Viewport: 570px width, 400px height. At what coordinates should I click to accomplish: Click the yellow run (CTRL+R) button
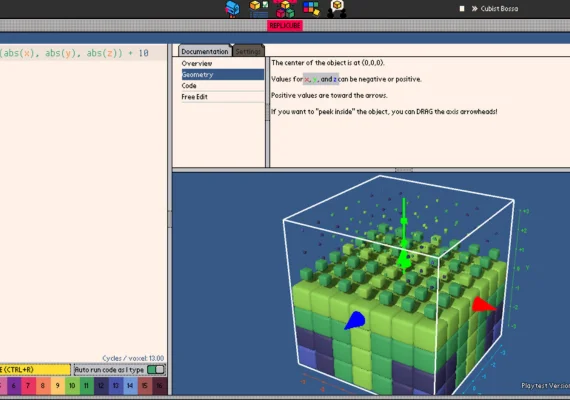[35, 370]
